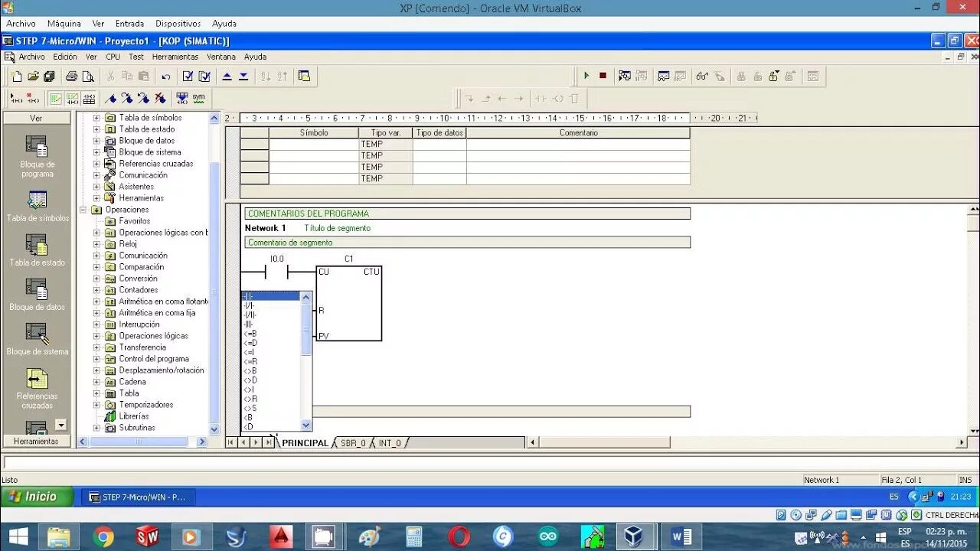Click the Herramientas panel button

pos(36,441)
